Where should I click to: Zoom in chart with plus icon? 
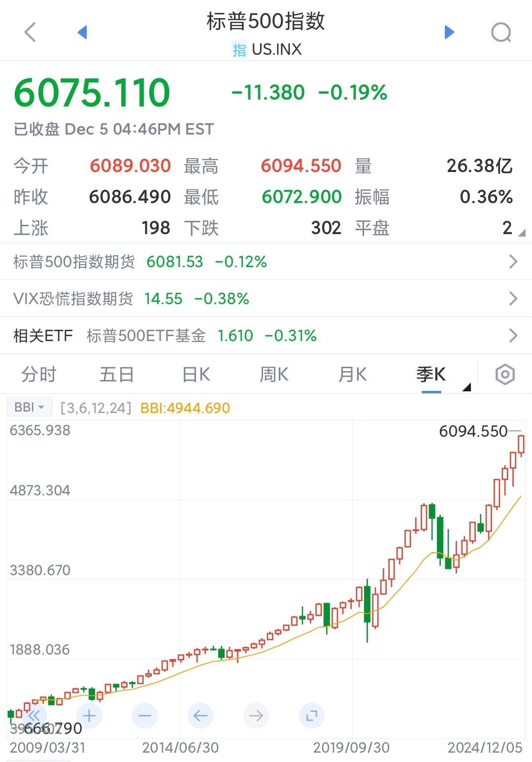(89, 716)
